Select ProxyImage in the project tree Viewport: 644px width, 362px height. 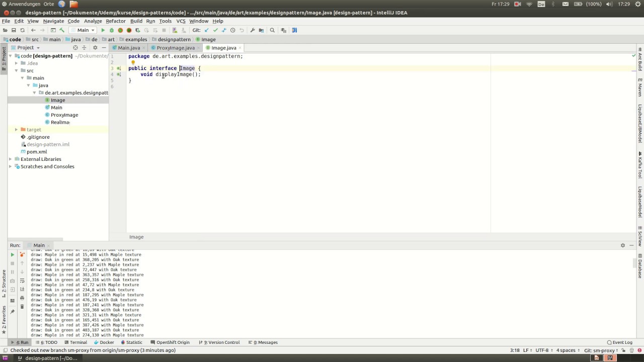64,115
